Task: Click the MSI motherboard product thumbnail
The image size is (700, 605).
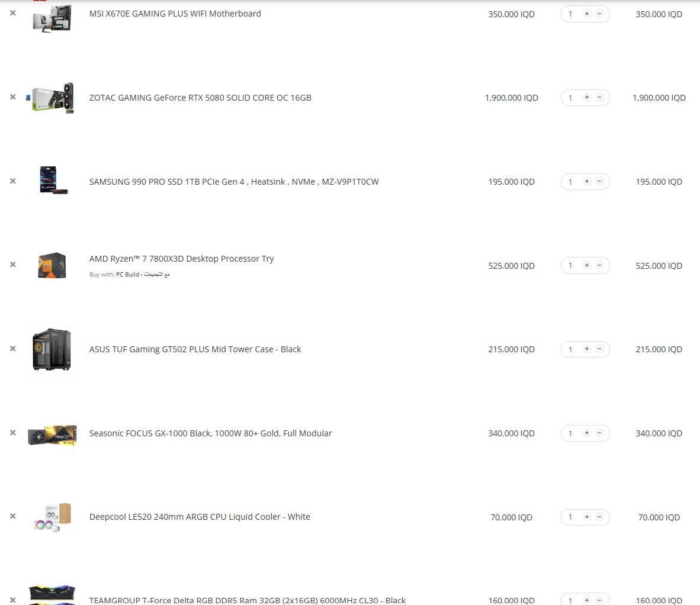Action: pos(52,18)
